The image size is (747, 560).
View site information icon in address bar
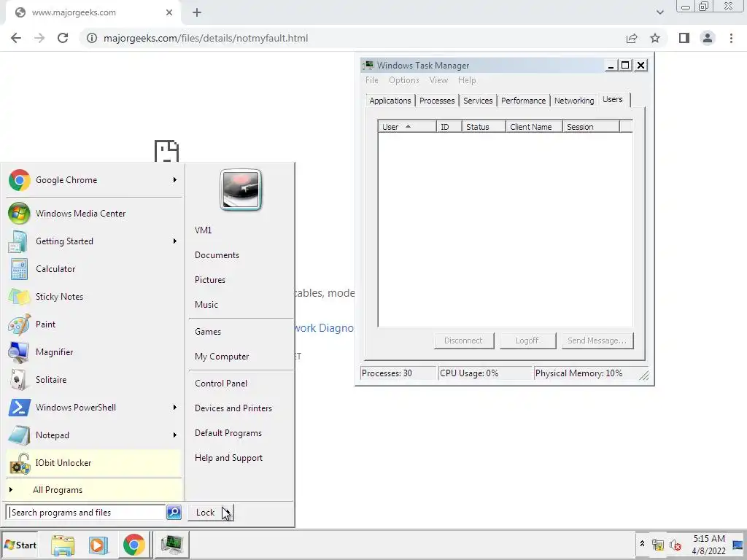click(92, 38)
